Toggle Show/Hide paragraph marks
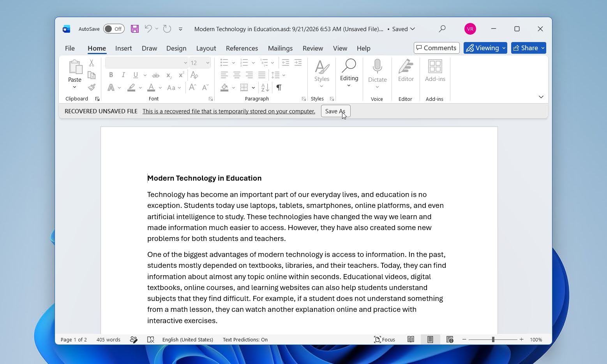This screenshot has width=607, height=364. [x=279, y=88]
